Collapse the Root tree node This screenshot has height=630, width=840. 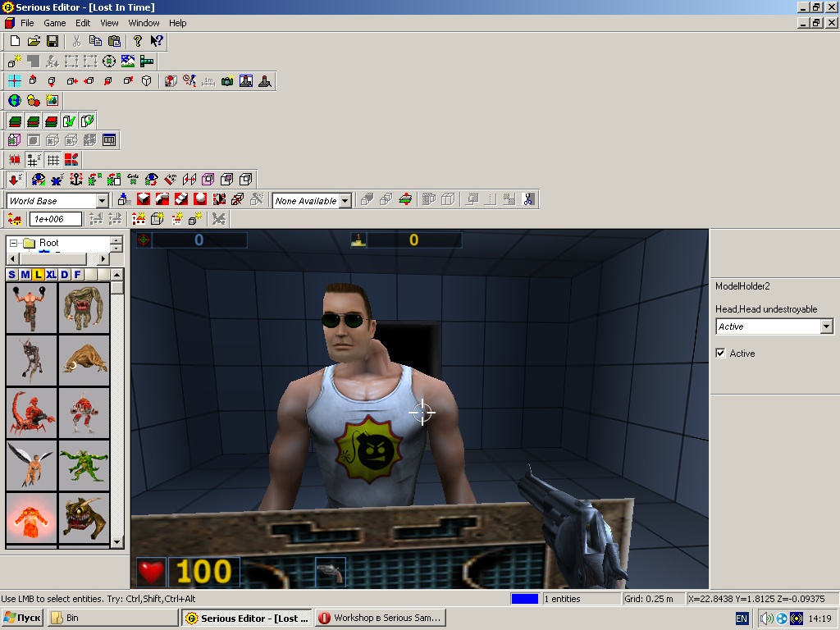pos(13,243)
